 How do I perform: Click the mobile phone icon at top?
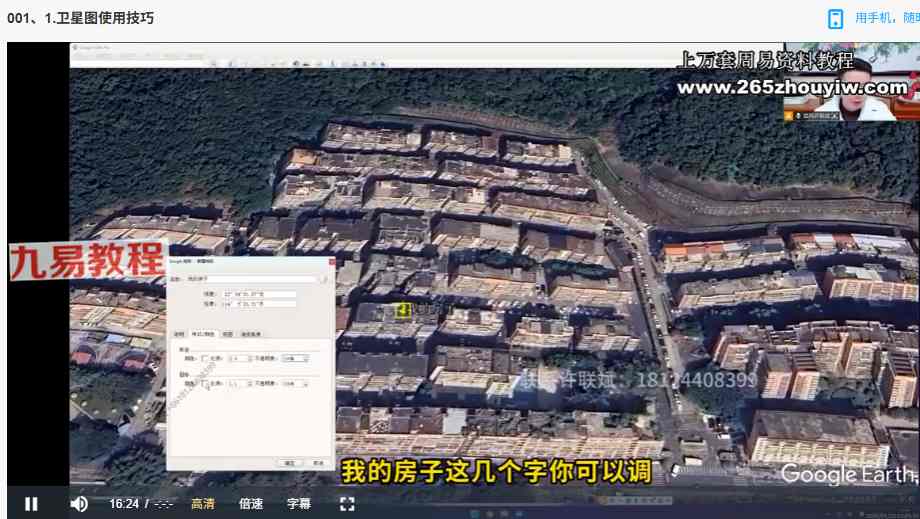tap(835, 19)
